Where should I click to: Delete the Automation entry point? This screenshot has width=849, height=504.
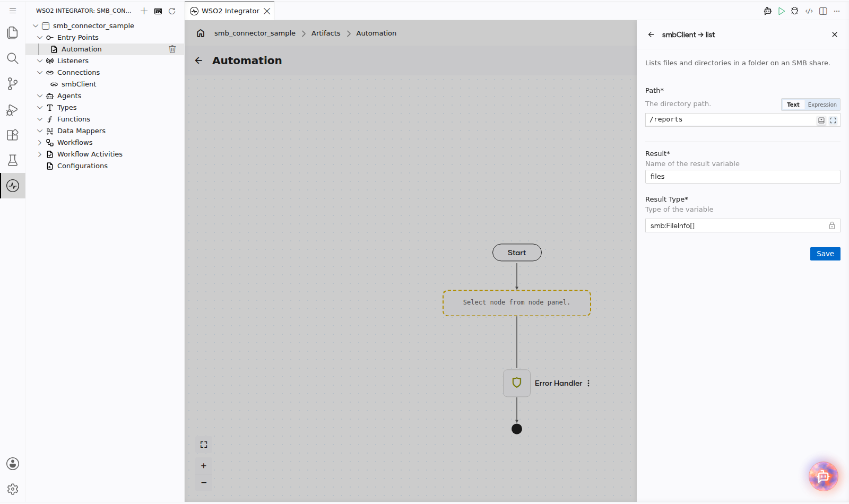tap(172, 49)
